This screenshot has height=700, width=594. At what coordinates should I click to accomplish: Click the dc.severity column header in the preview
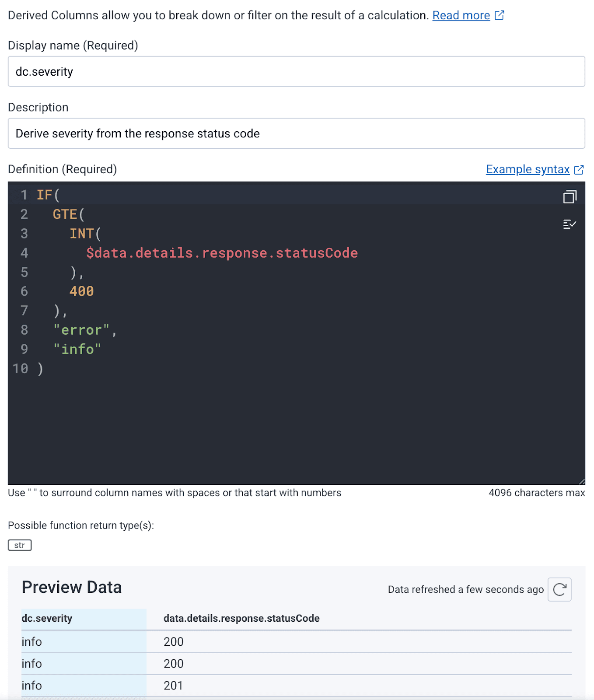47,618
